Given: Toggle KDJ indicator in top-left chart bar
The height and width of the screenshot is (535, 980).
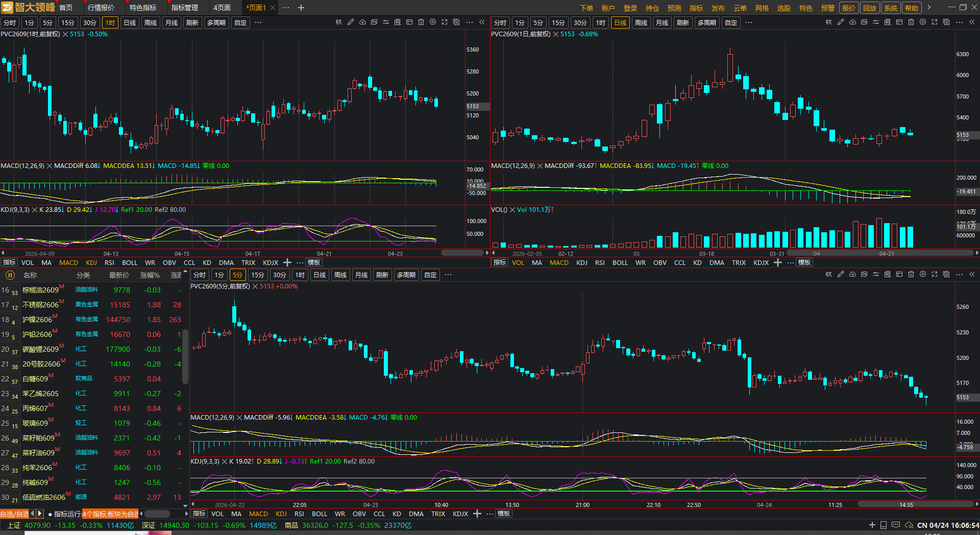Looking at the screenshot, I should pyautogui.click(x=91, y=262).
